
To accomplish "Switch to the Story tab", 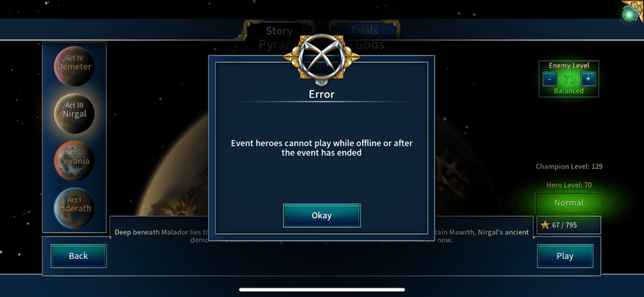I will 279,31.
